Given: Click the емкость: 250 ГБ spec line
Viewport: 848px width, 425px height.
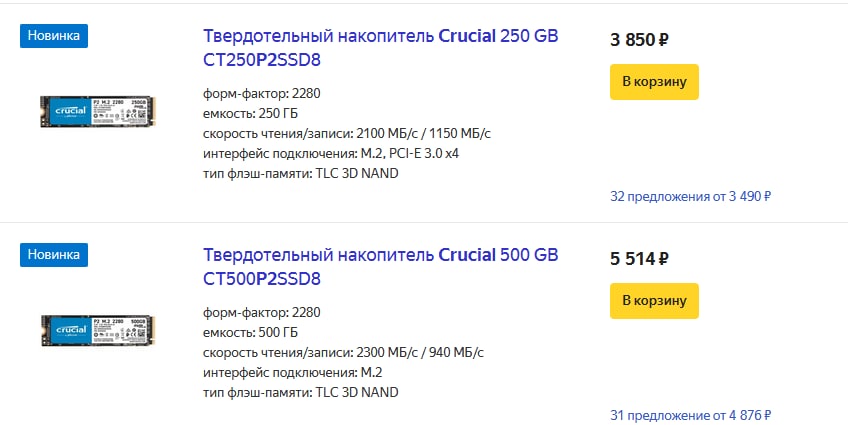Looking at the screenshot, I should [x=250, y=114].
